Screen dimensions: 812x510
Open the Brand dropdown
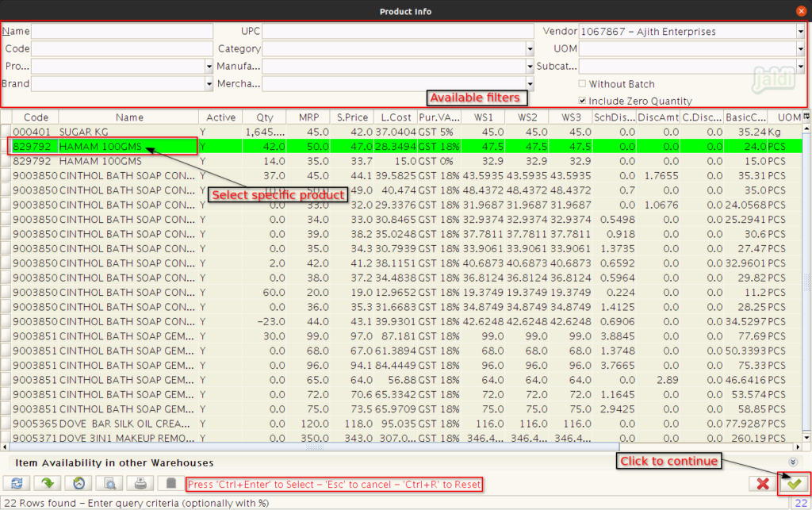pyautogui.click(x=209, y=83)
